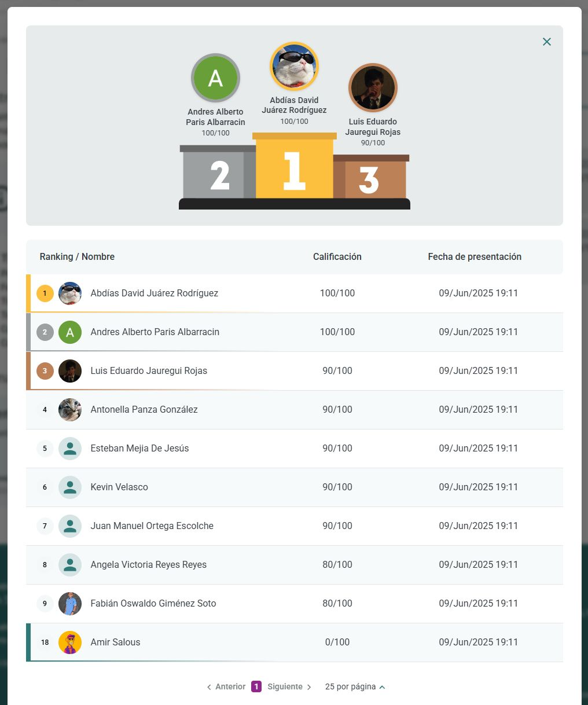This screenshot has width=588, height=705.
Task: Click Kevin Velasco's default profile icon
Action: [70, 487]
